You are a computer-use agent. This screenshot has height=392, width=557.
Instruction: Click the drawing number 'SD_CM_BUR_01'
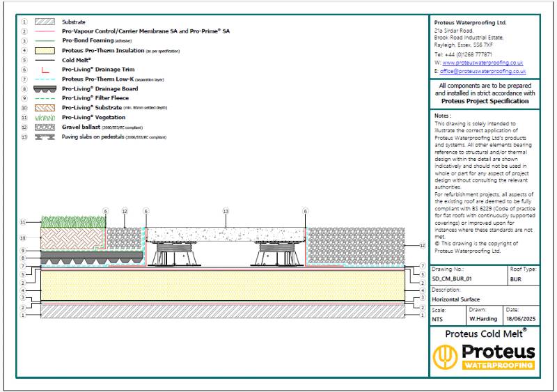point(451,279)
